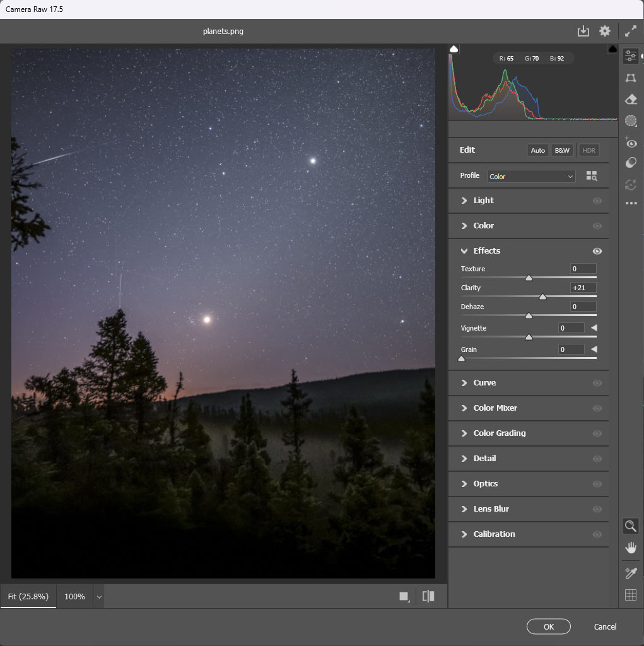Toggle visibility of the Effects panel
The image size is (644, 646).
tap(597, 250)
